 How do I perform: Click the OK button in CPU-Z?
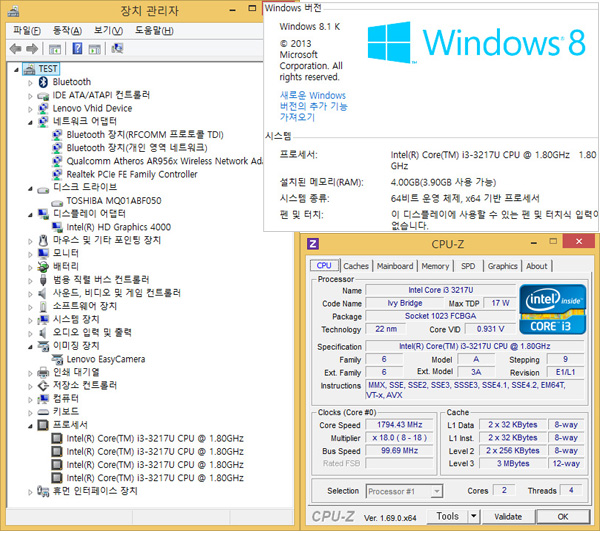pyautogui.click(x=563, y=517)
